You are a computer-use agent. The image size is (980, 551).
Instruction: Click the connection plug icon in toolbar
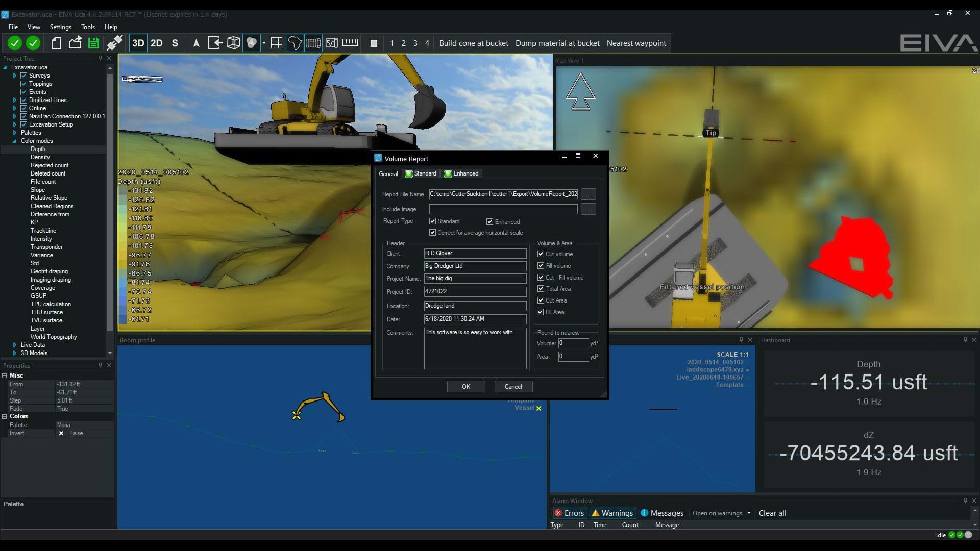(x=114, y=43)
